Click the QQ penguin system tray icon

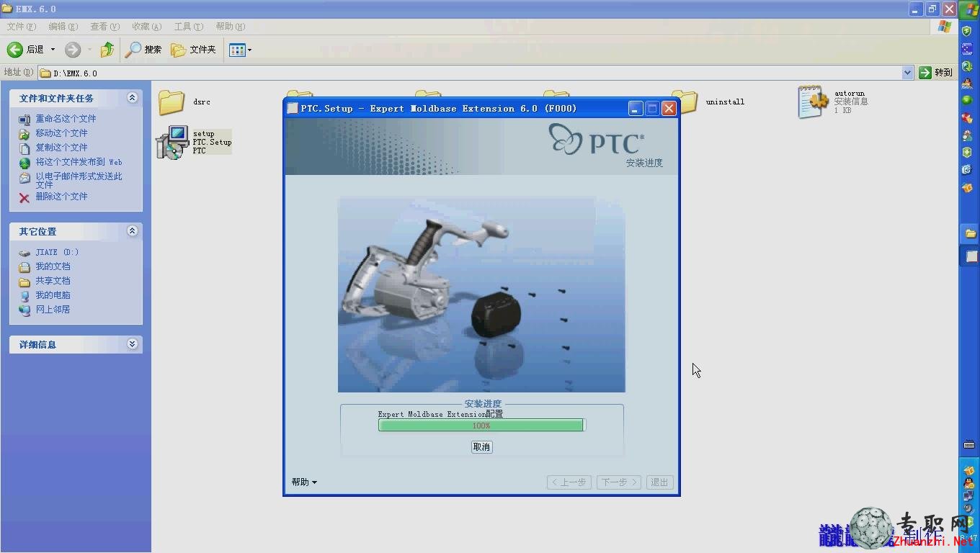(969, 483)
